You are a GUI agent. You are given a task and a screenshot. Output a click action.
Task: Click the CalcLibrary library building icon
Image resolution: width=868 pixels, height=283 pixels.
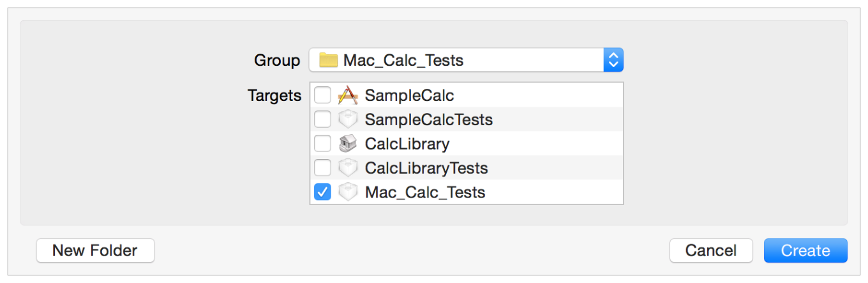point(347,144)
